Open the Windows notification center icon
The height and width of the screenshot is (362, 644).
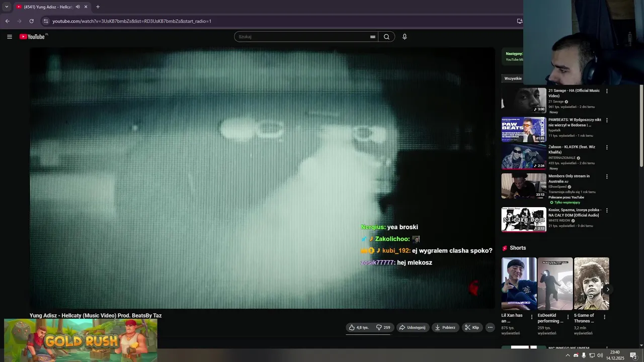coord(633,355)
